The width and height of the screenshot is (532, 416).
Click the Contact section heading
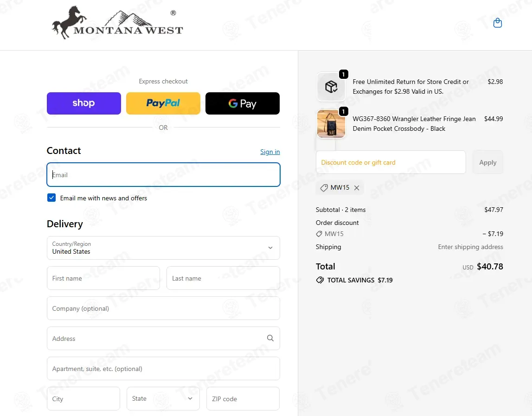(x=64, y=151)
